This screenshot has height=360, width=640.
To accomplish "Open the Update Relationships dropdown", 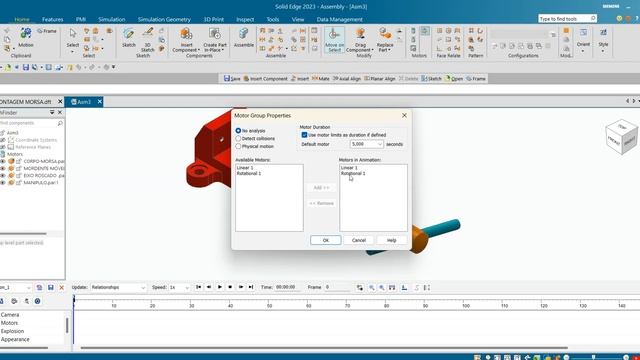I will tap(143, 287).
